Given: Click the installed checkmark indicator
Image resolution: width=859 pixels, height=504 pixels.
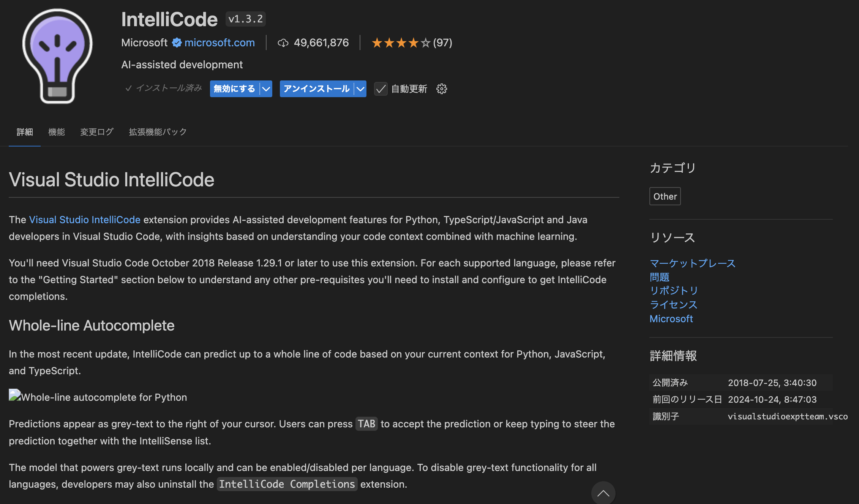Looking at the screenshot, I should (x=129, y=88).
